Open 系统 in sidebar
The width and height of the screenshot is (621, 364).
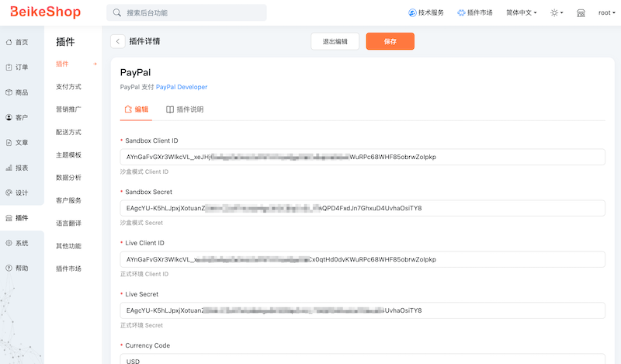point(17,243)
